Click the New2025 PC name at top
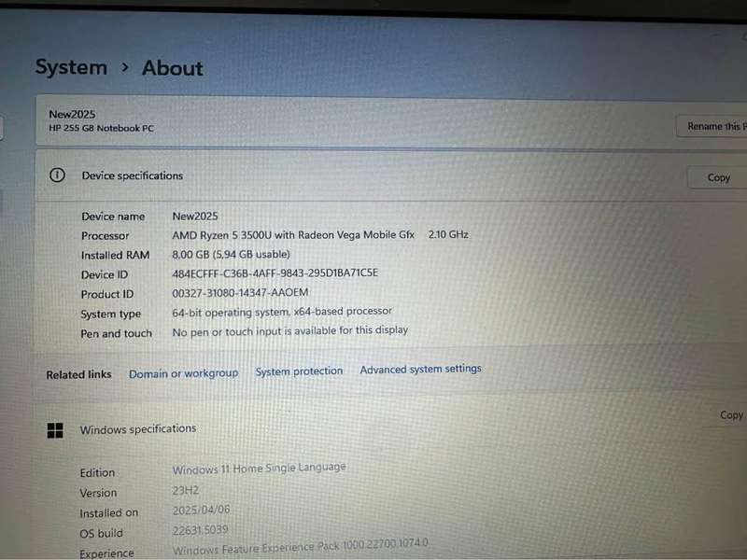This screenshot has height=560, width=747. (x=72, y=114)
